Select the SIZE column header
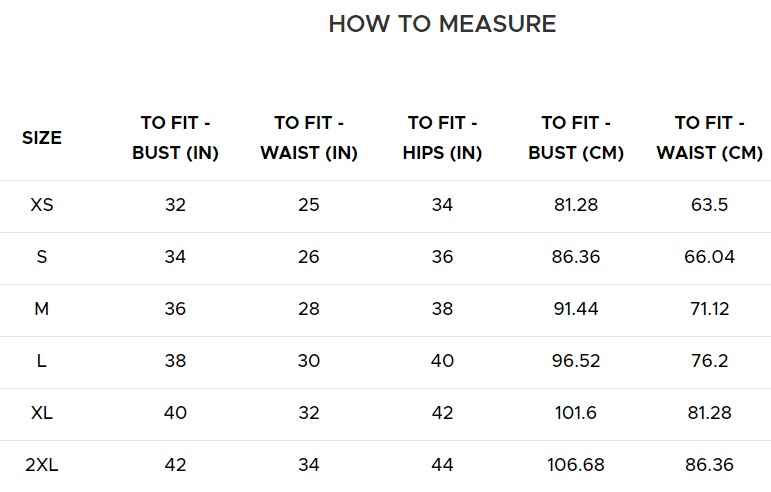The image size is (771, 492). pyautogui.click(x=42, y=138)
